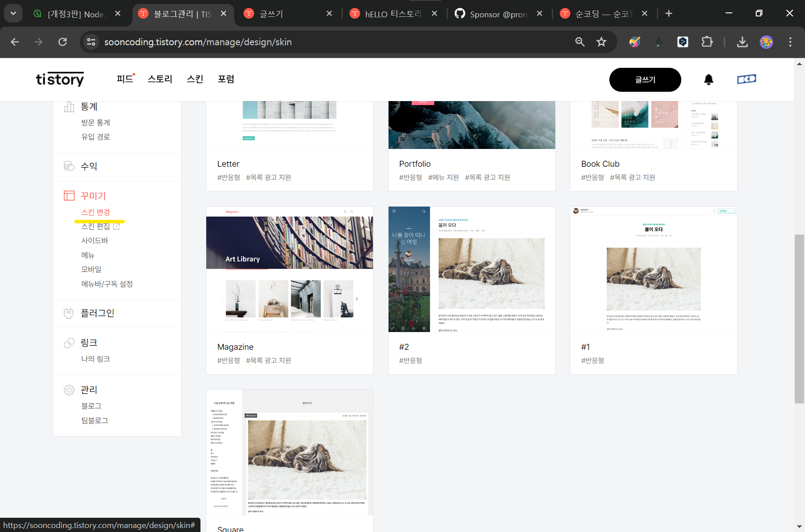Image resolution: width=805 pixels, height=532 pixels.
Task: Open the notification bell
Action: pyautogui.click(x=709, y=79)
